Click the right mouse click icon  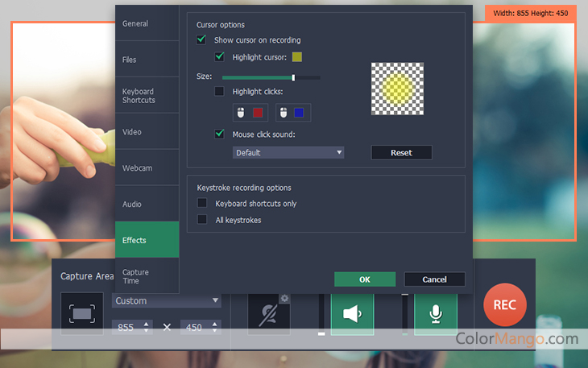[284, 113]
